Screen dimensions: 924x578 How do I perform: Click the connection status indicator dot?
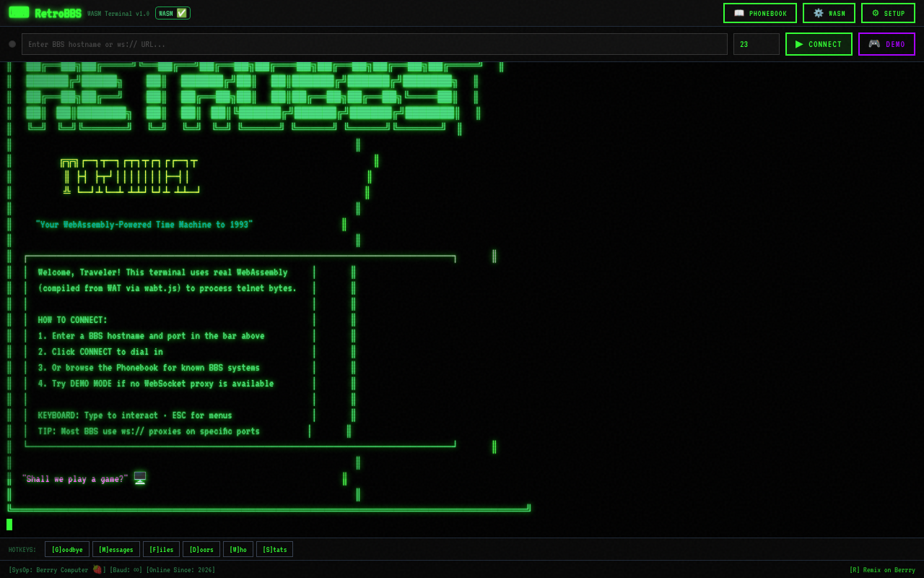point(12,44)
